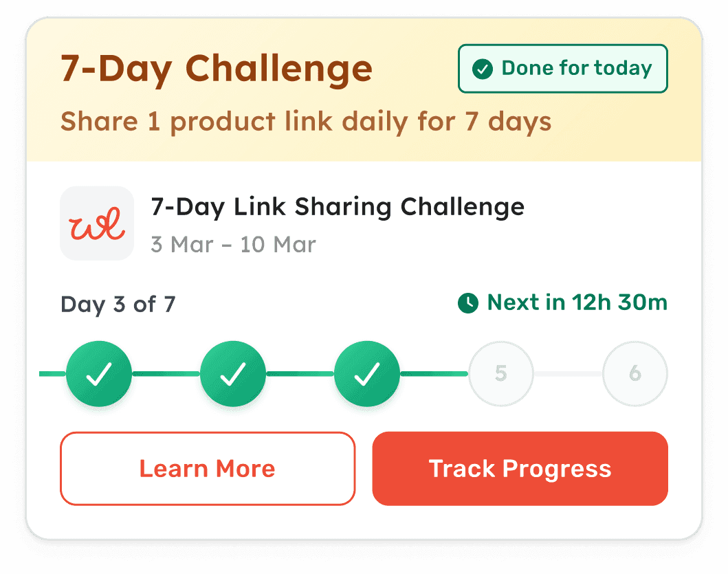Open the "7-Day Link Sharing Challenge" title
Image resolution: width=728 pixels, height=574 pixels.
click(x=337, y=206)
